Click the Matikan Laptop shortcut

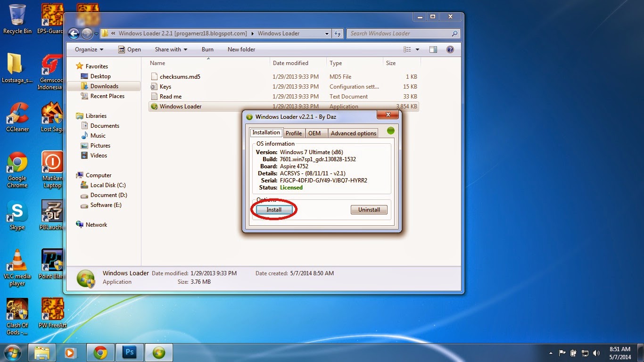52,170
